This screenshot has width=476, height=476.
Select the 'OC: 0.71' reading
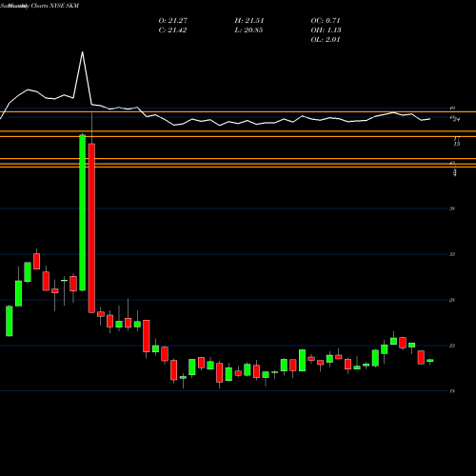(x=326, y=20)
